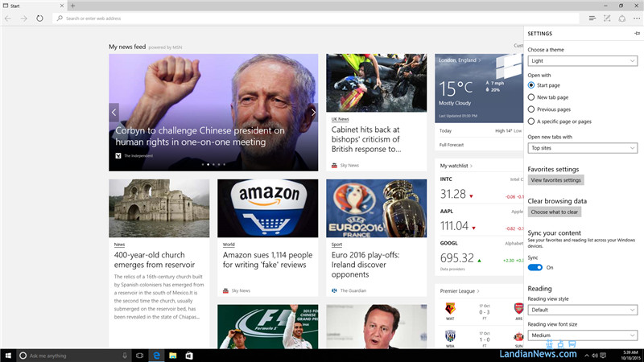644x362 pixels.
Task: Open the Hub icon in toolbar
Action: [x=592, y=19]
